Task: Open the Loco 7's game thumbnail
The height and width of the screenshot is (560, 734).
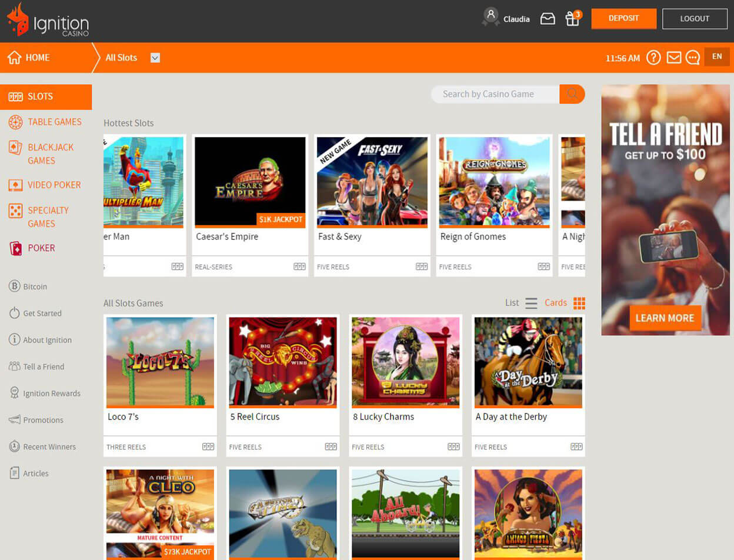Action: 160,362
